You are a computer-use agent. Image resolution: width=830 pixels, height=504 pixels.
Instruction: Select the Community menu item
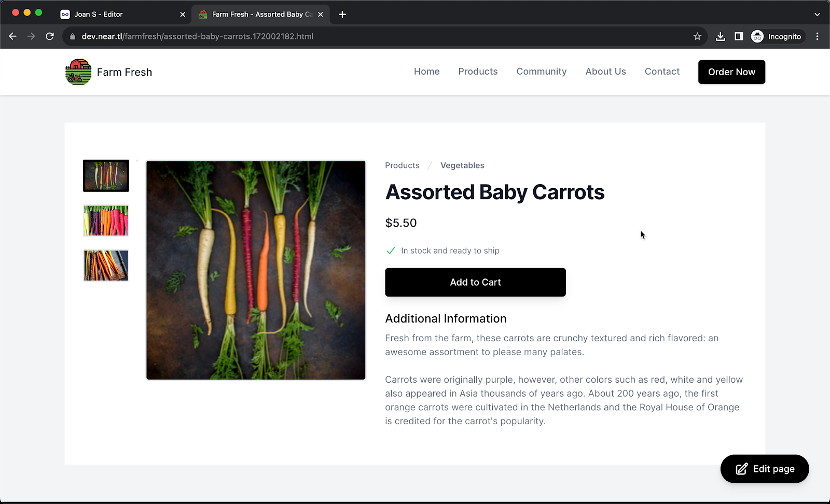541,72
